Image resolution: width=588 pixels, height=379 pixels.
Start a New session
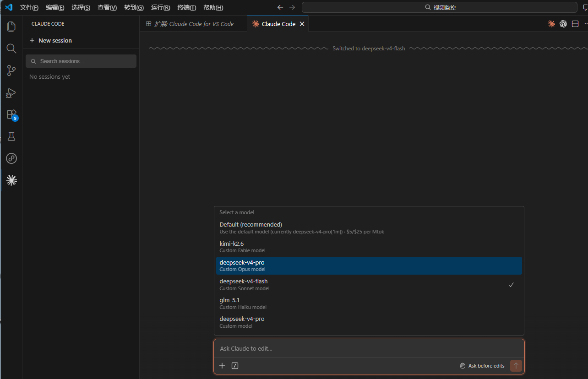pyautogui.click(x=51, y=40)
